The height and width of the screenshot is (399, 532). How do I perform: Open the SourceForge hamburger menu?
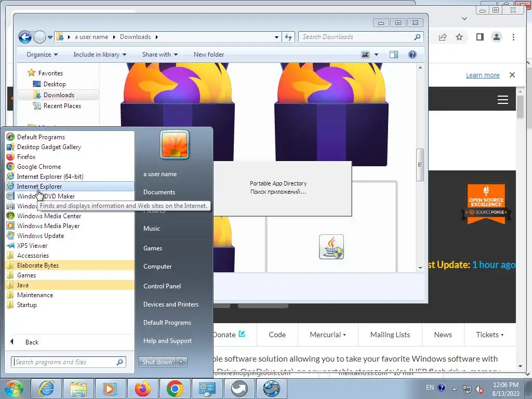503,100
